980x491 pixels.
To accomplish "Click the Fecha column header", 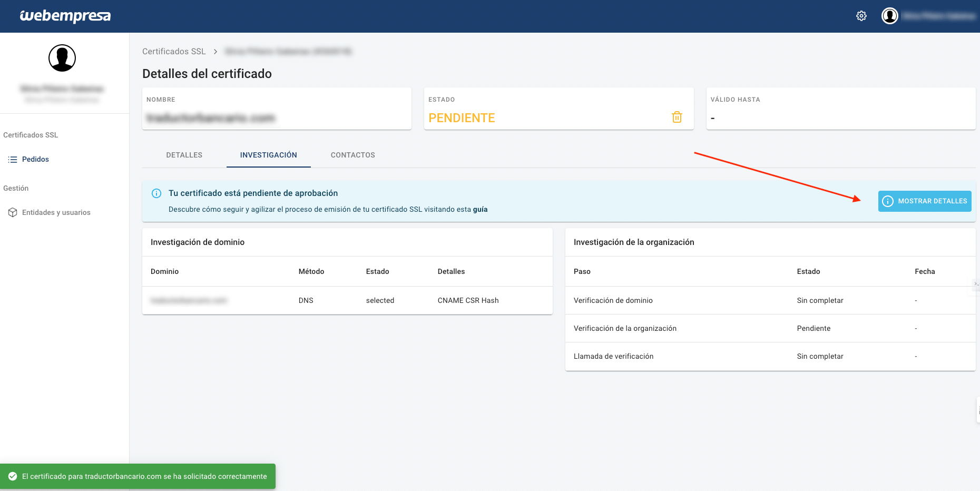I will coord(925,271).
